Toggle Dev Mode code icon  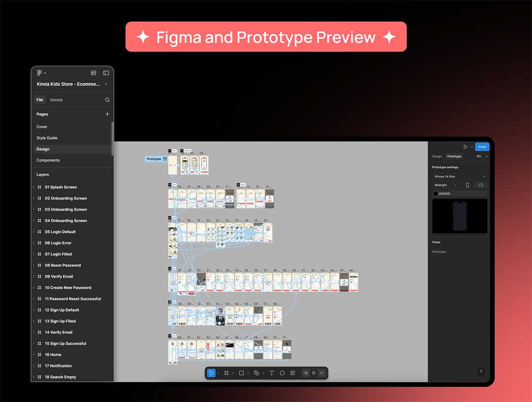(322, 373)
